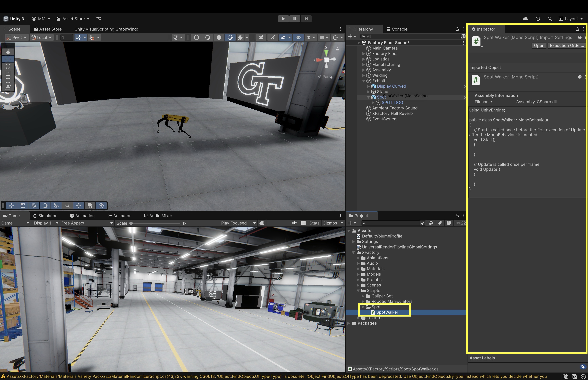Click the Pause button
588x380 pixels.
coord(295,19)
